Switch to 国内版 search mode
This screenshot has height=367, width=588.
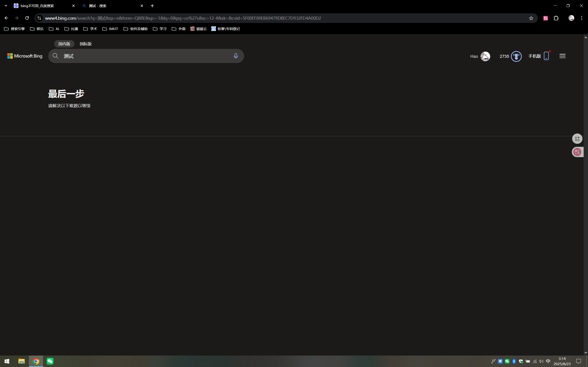pyautogui.click(x=64, y=44)
